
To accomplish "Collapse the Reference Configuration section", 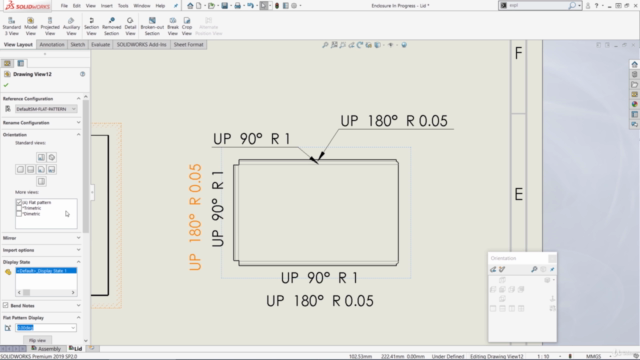I will [78, 98].
